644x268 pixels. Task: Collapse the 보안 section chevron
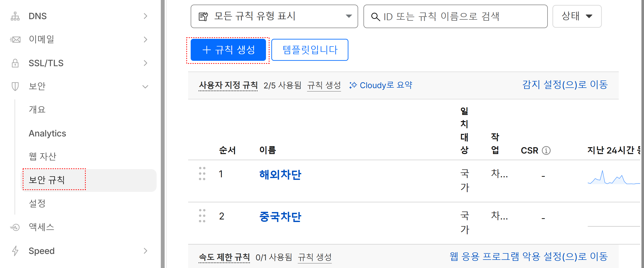coord(145,87)
